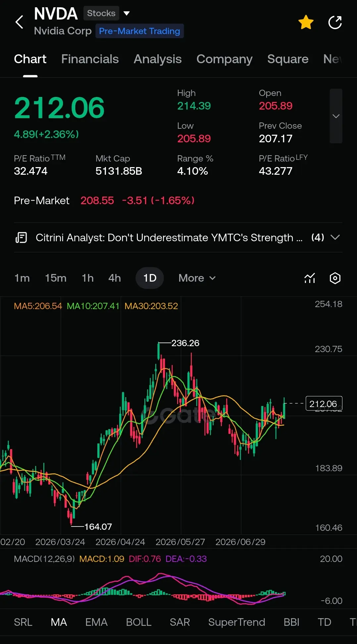Screen dimensions: 357x644
Task: Tap the 164.07 low label on chart
Action: [x=98, y=527]
